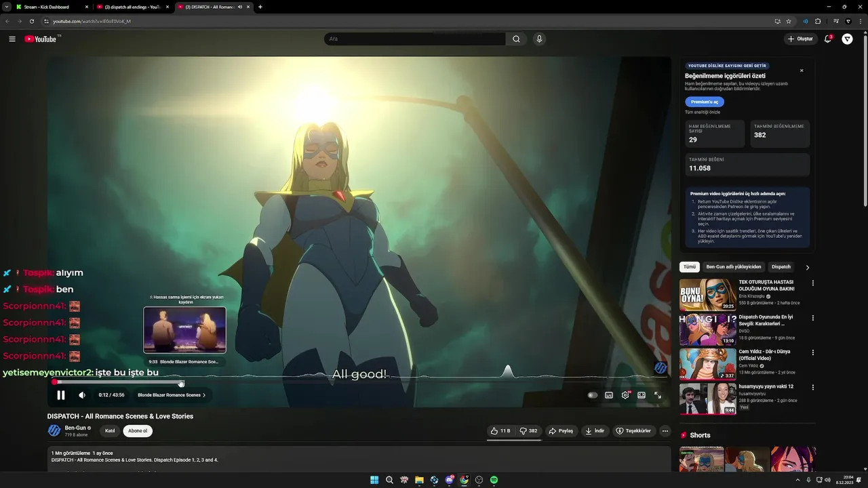The width and height of the screenshot is (868, 488).
Task: Toggle subtitles/captions in the player
Action: click(609, 395)
